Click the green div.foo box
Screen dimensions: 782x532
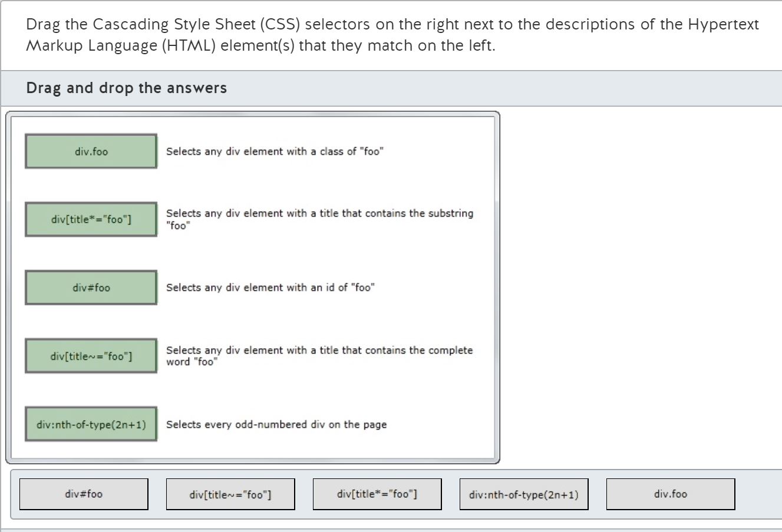[91, 151]
